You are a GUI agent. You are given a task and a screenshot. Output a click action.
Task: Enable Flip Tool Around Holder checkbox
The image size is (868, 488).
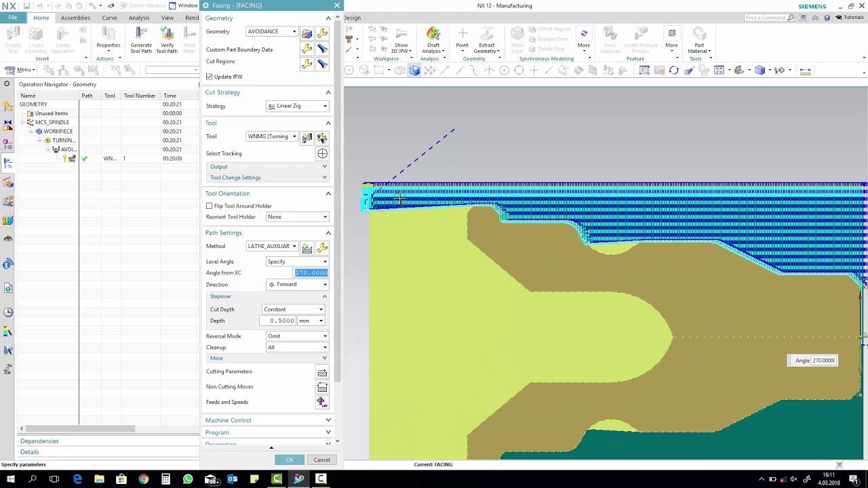point(210,206)
